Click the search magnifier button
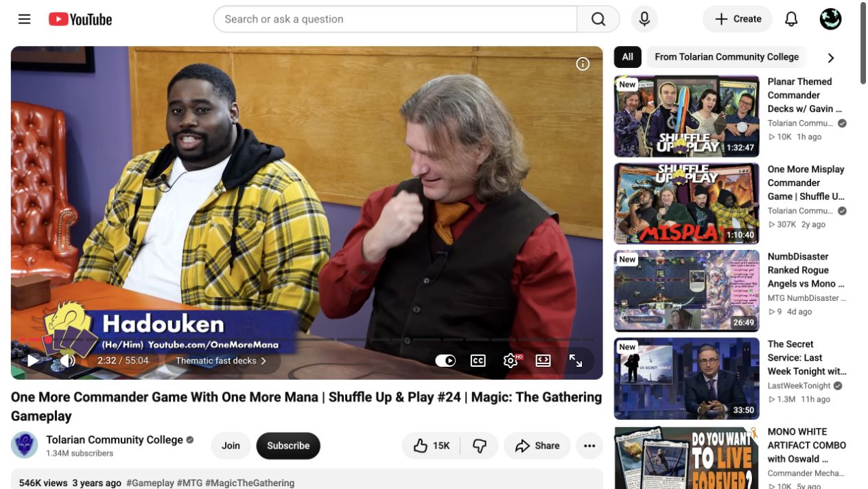868x489 pixels. [x=598, y=19]
